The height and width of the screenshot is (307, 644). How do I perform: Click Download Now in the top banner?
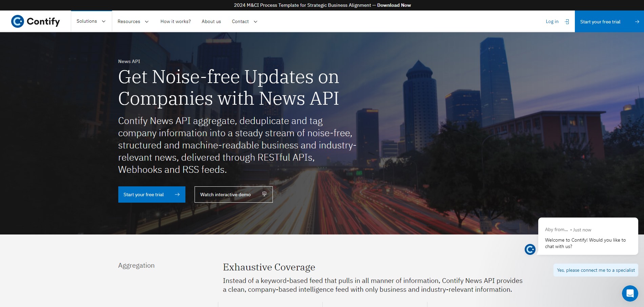[394, 5]
